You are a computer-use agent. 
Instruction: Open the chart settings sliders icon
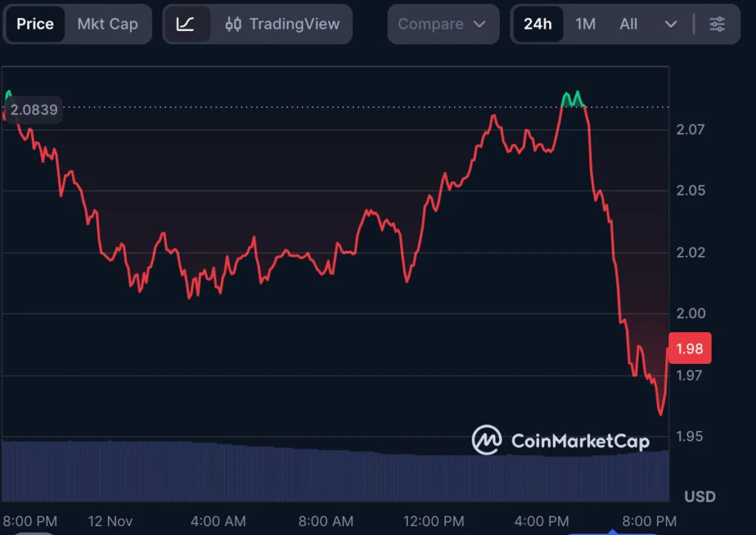tap(718, 24)
